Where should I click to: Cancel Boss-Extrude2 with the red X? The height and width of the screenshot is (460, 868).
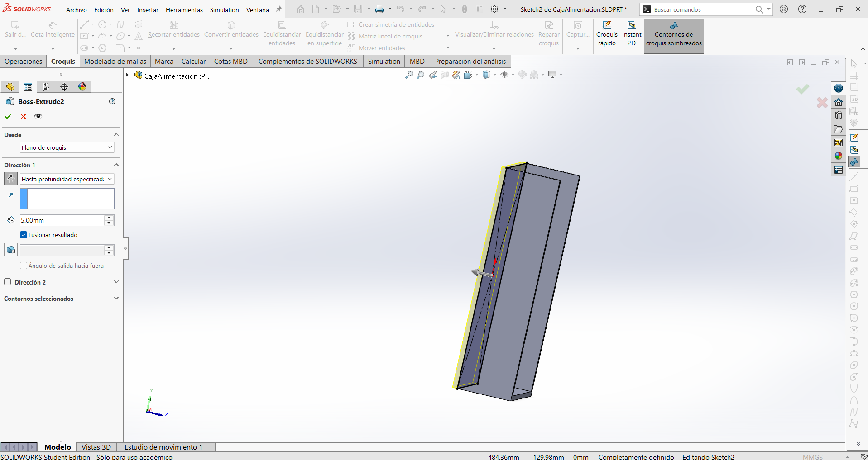tap(23, 116)
